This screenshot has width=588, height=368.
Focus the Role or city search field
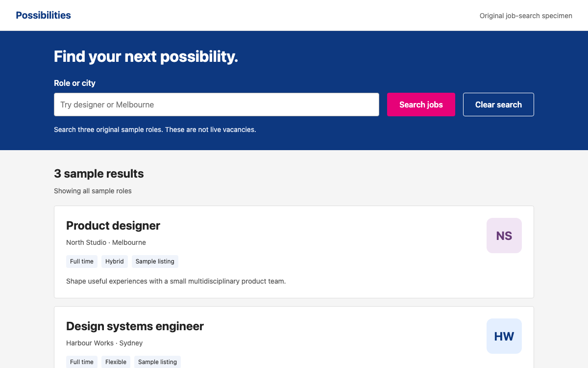click(217, 105)
